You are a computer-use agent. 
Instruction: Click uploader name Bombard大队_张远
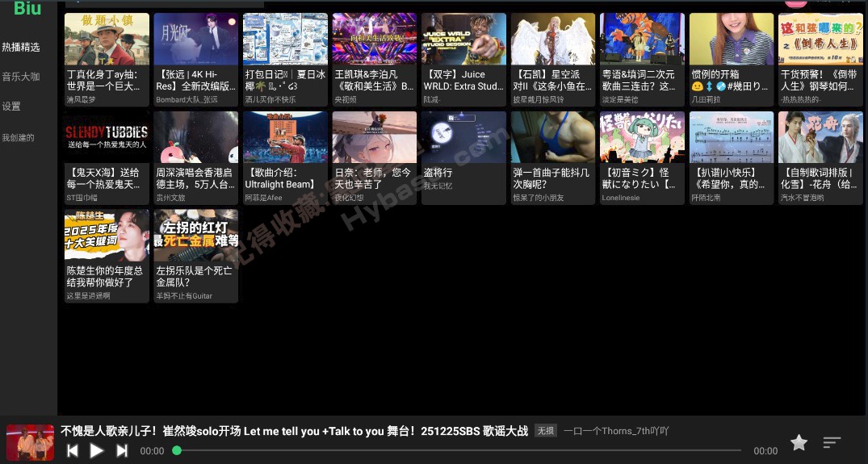187,99
